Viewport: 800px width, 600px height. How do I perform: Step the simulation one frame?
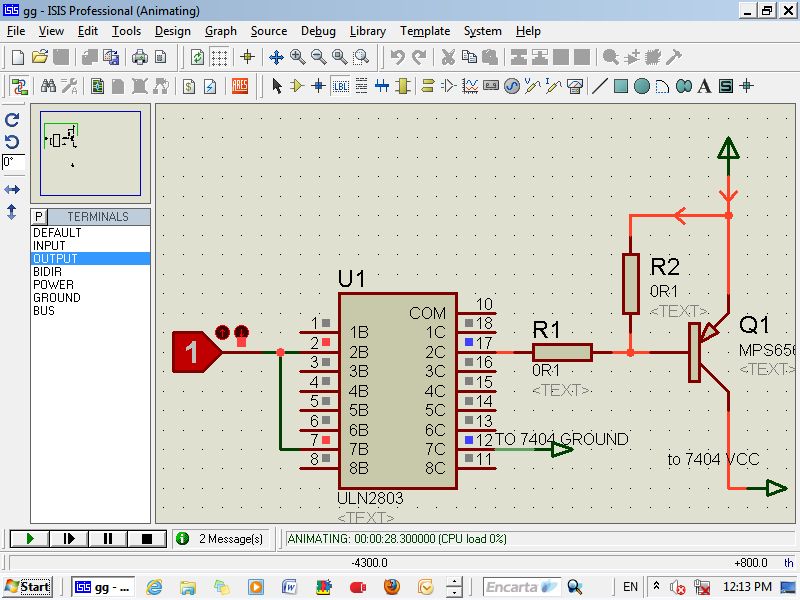pos(69,538)
